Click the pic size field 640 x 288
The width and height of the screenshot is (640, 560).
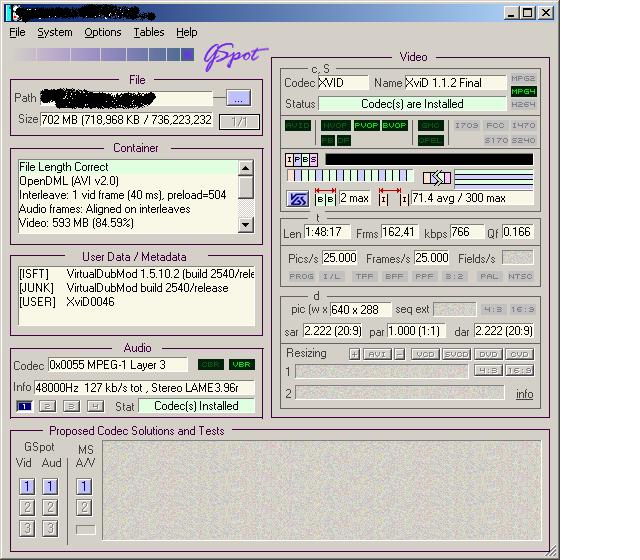pyautogui.click(x=360, y=310)
